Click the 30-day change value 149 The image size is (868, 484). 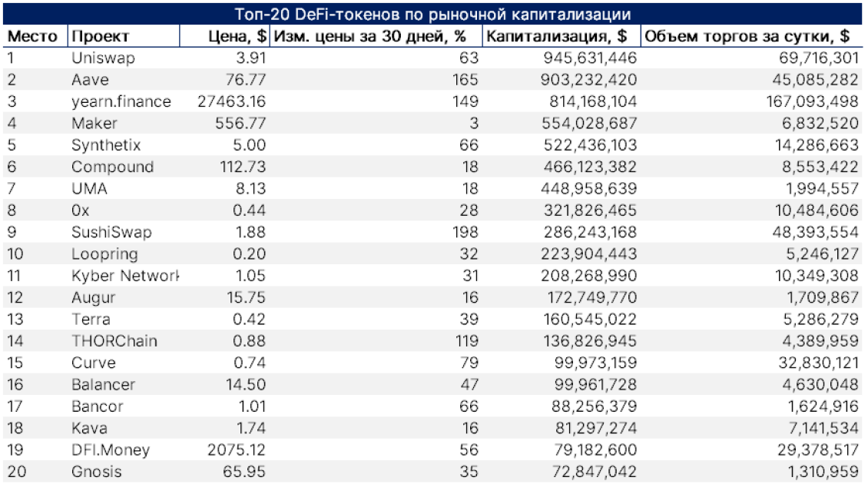tap(465, 101)
